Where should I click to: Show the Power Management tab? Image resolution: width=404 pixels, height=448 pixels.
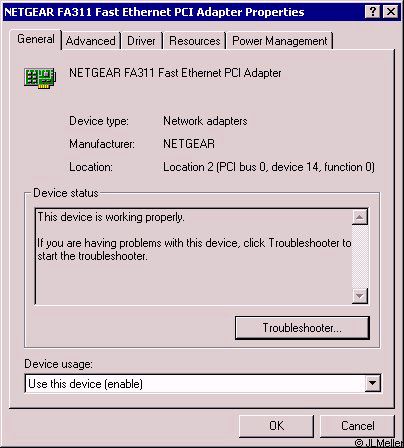tap(280, 41)
